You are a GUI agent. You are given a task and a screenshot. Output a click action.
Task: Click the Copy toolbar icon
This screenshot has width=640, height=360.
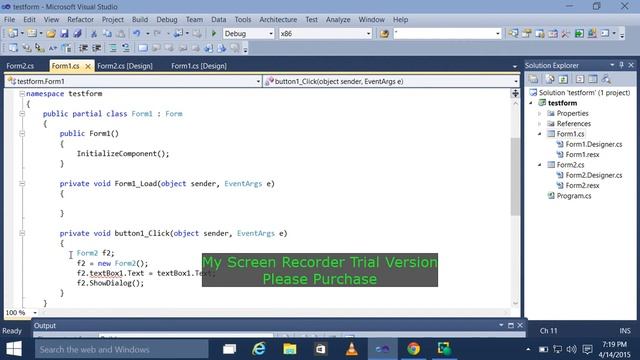pyautogui.click(x=107, y=33)
